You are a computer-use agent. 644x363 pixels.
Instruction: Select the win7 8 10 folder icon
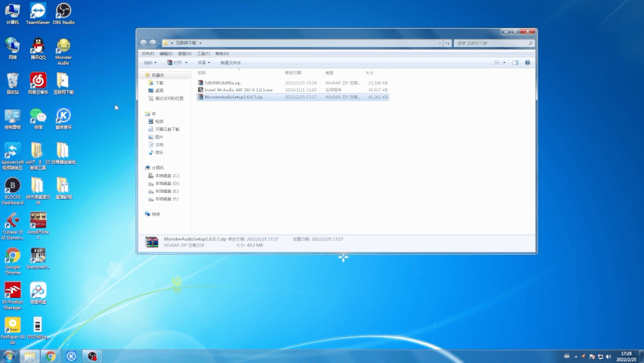click(38, 157)
